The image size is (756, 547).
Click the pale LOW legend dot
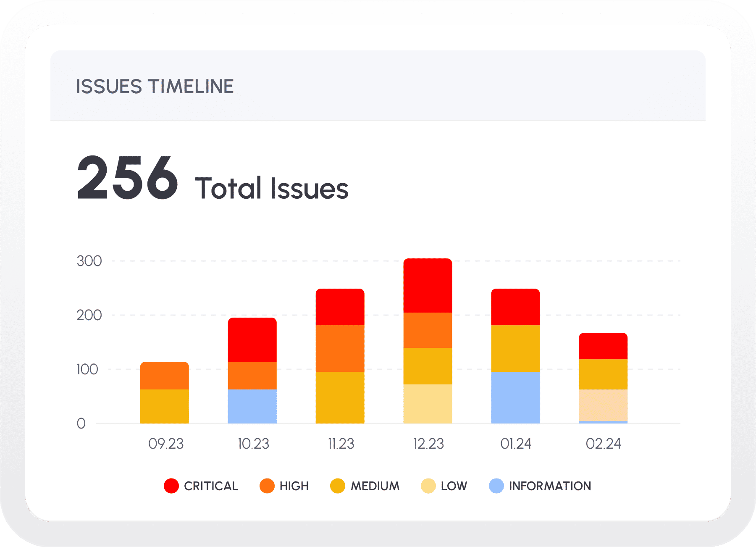coord(428,486)
